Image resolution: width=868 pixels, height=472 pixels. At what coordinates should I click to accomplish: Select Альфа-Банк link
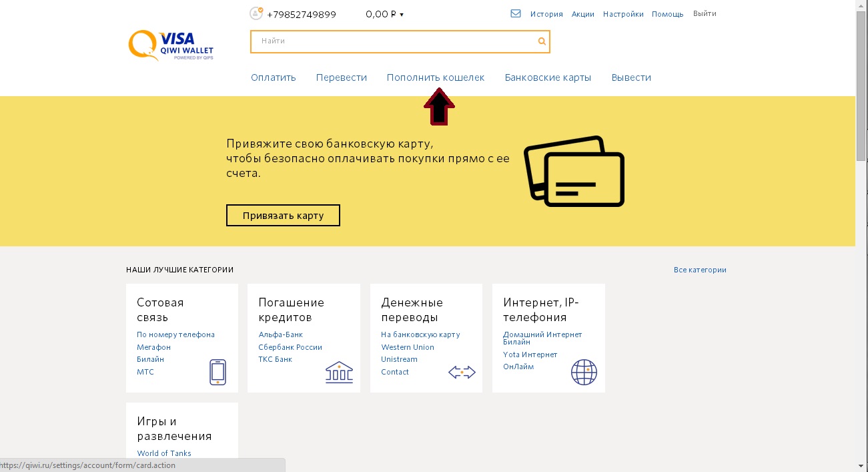[281, 334]
